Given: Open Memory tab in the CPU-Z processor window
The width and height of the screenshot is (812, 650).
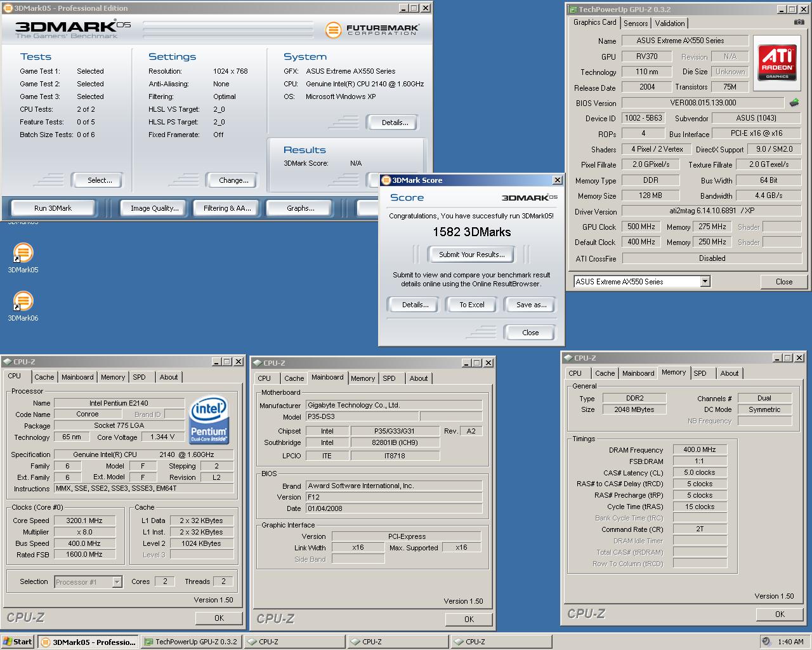Looking at the screenshot, I should 113,377.
